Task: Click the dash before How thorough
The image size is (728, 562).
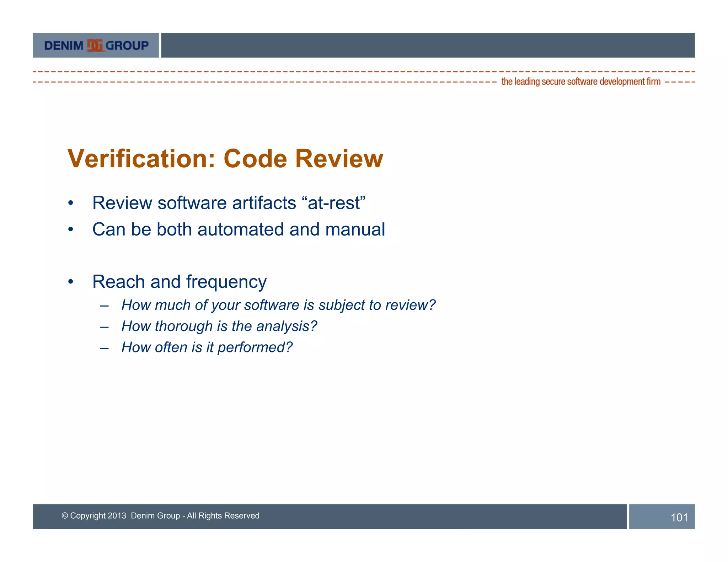Action: pos(104,326)
